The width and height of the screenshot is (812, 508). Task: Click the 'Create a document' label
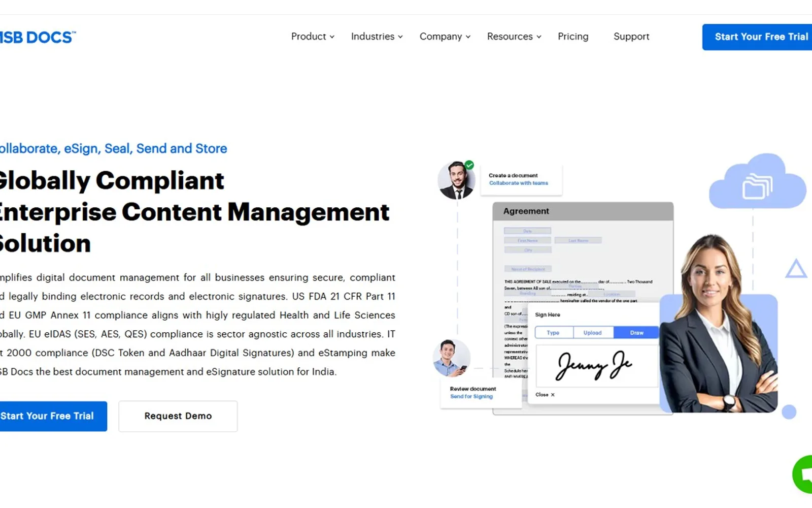coord(513,175)
